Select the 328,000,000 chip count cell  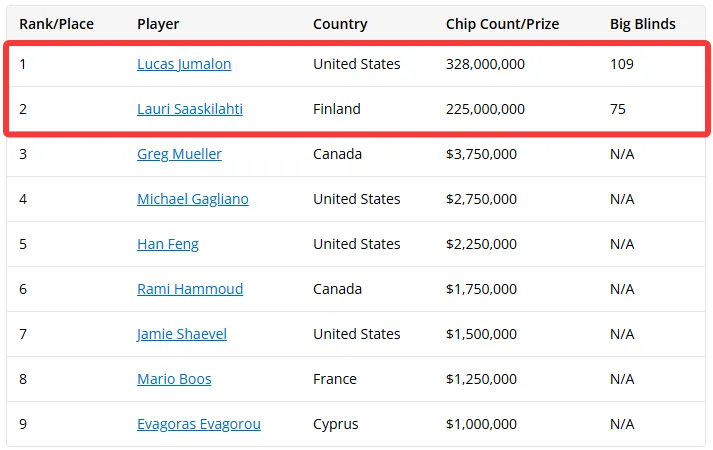pyautogui.click(x=485, y=64)
